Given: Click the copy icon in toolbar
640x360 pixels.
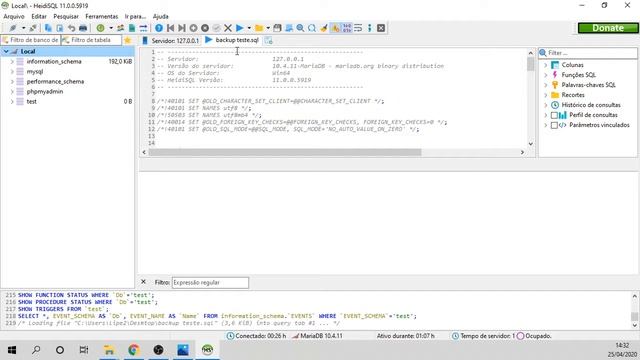Looking at the screenshot, I should (x=48, y=28).
